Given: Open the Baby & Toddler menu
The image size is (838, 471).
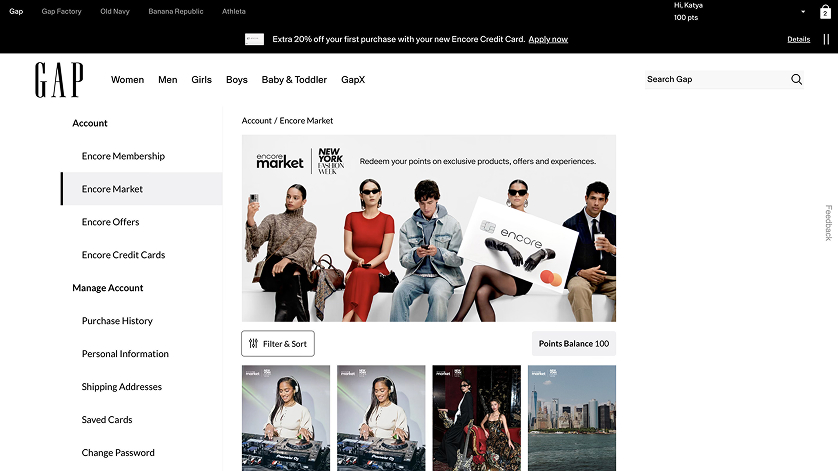Looking at the screenshot, I should (x=294, y=80).
